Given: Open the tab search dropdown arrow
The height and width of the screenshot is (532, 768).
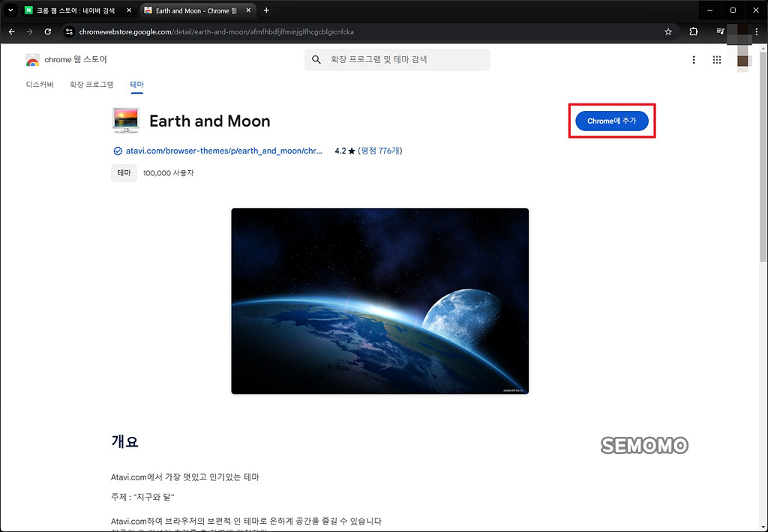Looking at the screenshot, I should (x=10, y=10).
